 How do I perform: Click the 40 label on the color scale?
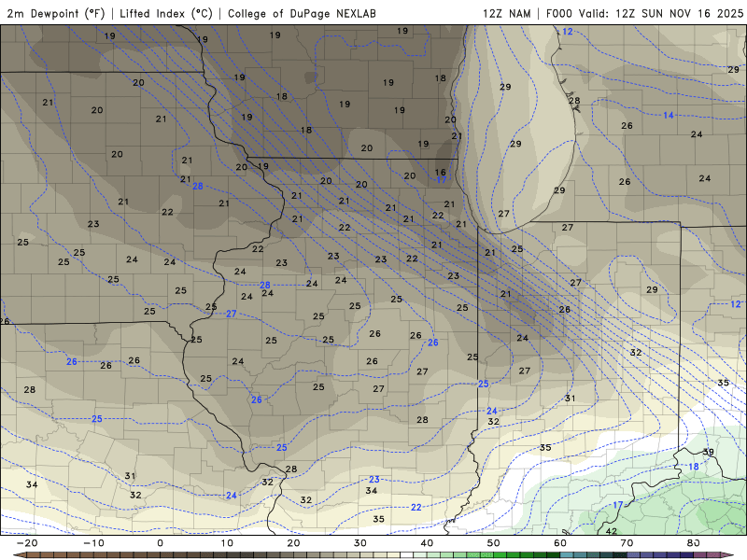tap(427, 543)
